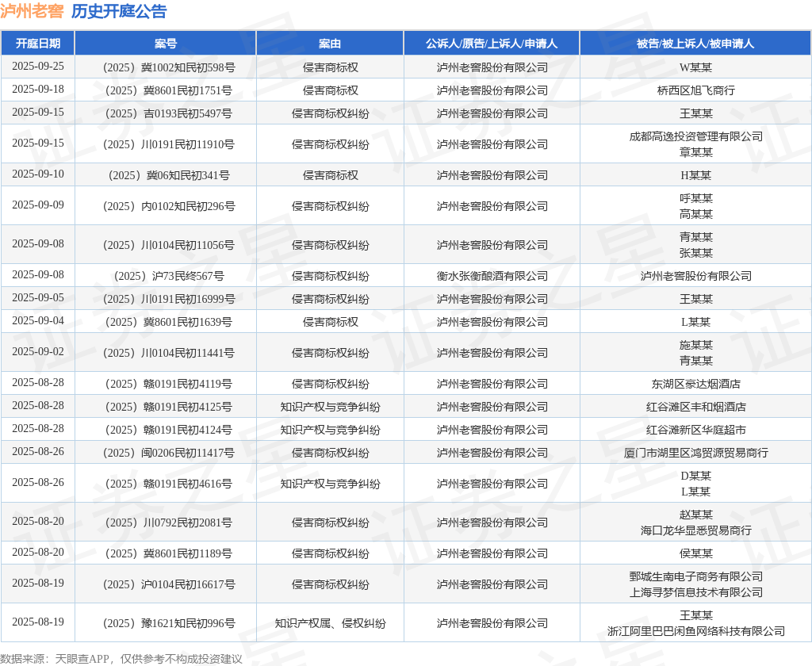This screenshot has height=666, width=812.
Task: Click case number (2025)赣0191民初4616号
Action: point(169,484)
